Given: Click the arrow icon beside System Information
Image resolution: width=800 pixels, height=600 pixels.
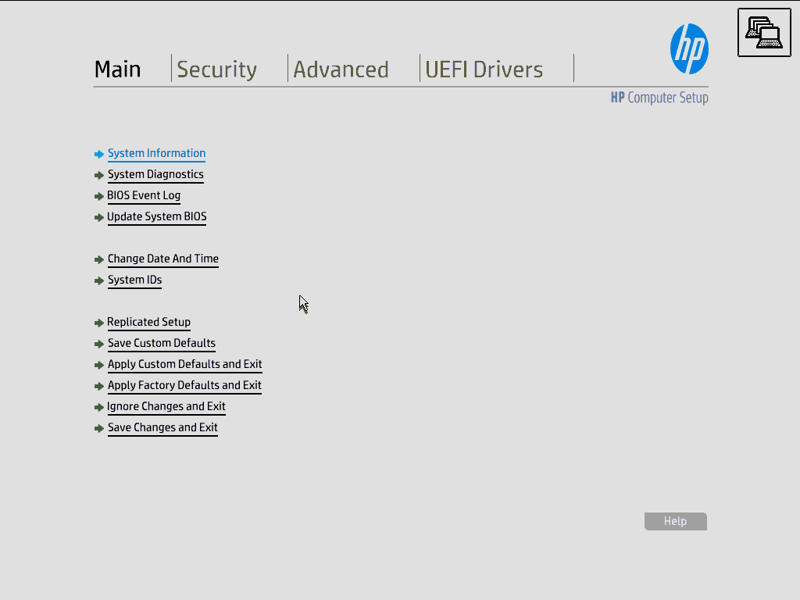Looking at the screenshot, I should [99, 154].
